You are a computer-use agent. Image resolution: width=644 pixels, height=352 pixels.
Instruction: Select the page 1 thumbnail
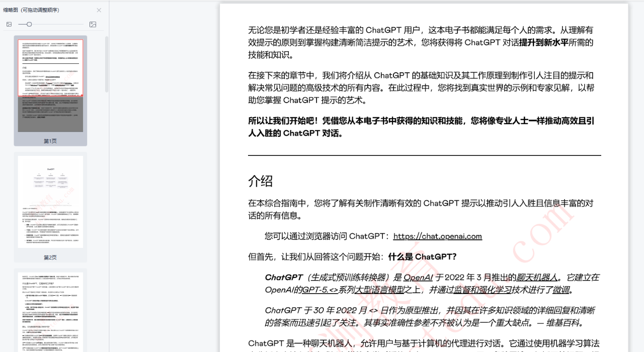(50, 86)
